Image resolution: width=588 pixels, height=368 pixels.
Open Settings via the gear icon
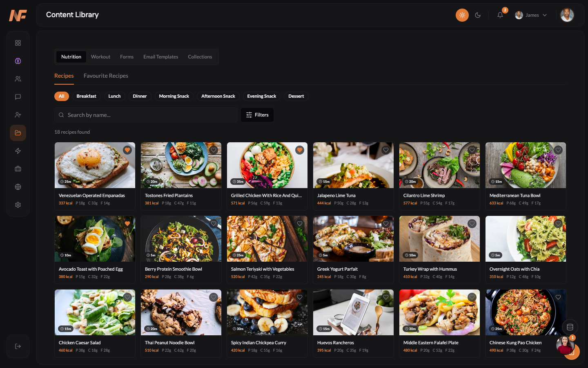(18, 204)
